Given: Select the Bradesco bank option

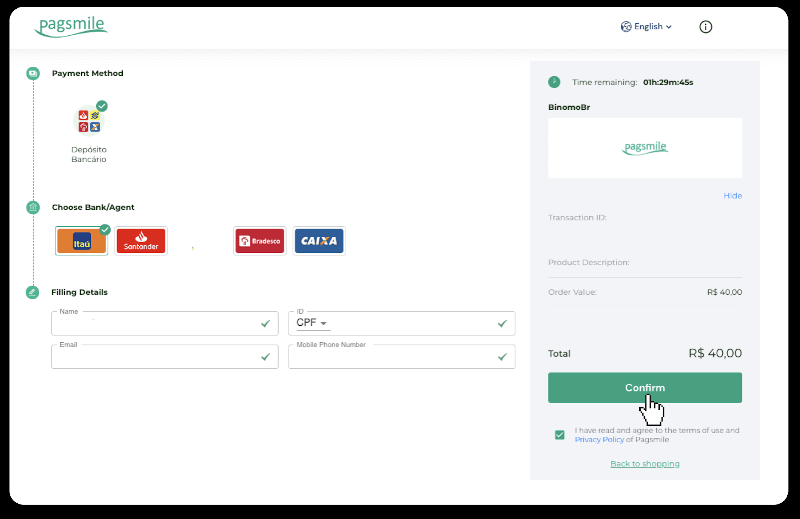Looking at the screenshot, I should (259, 241).
